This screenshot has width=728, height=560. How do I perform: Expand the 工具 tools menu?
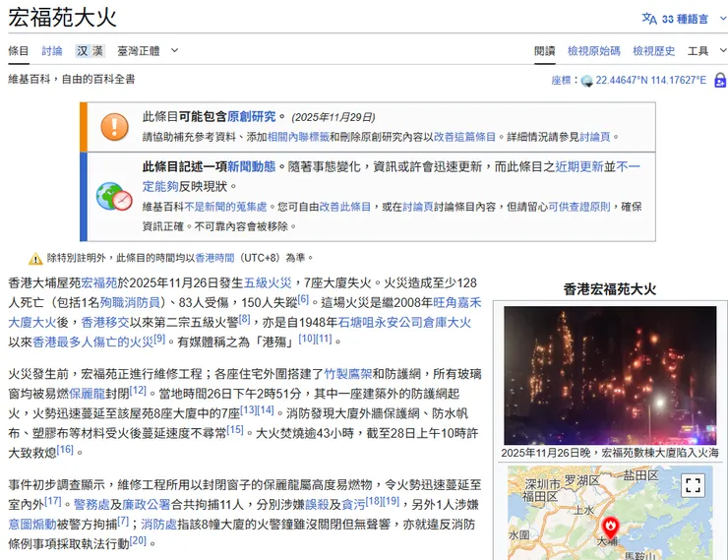[706, 50]
